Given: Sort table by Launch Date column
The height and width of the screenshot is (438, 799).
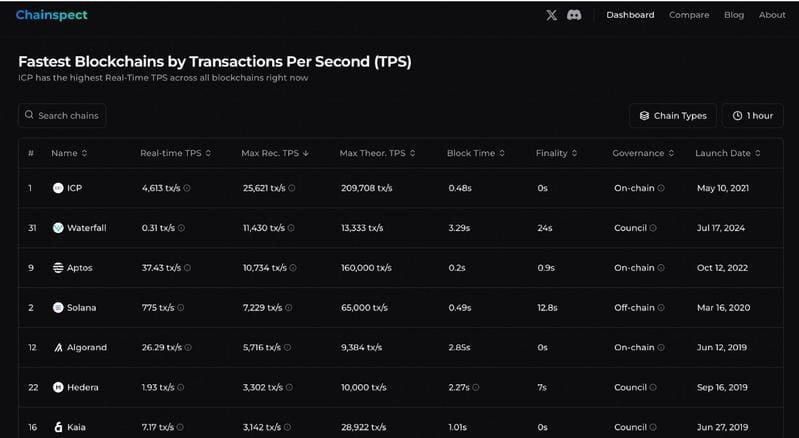Looking at the screenshot, I should (728, 153).
